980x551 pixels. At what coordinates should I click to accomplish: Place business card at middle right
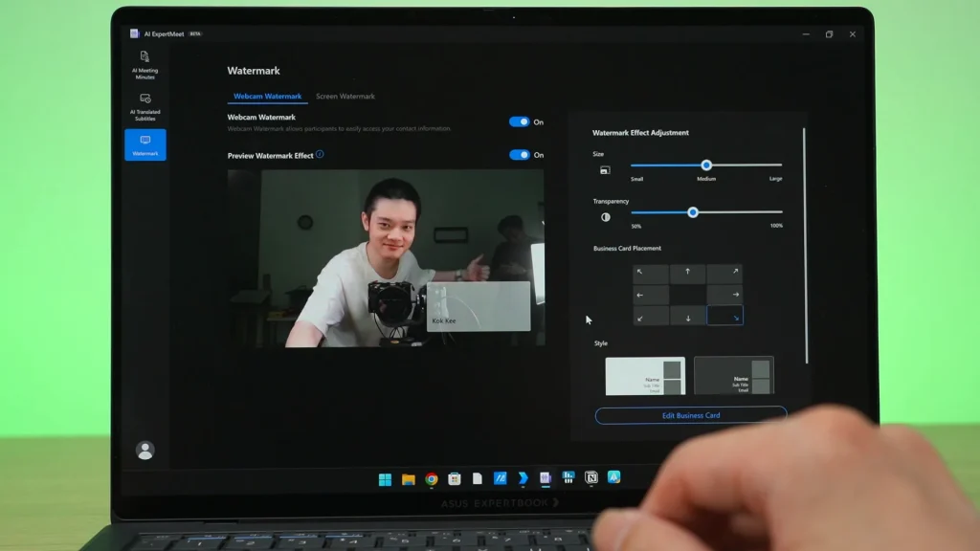[724, 295]
